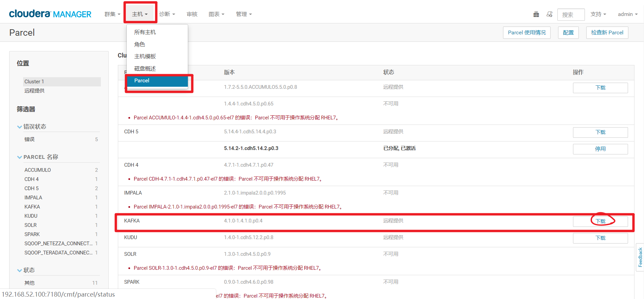Open the parcel gift box icon

tap(536, 14)
